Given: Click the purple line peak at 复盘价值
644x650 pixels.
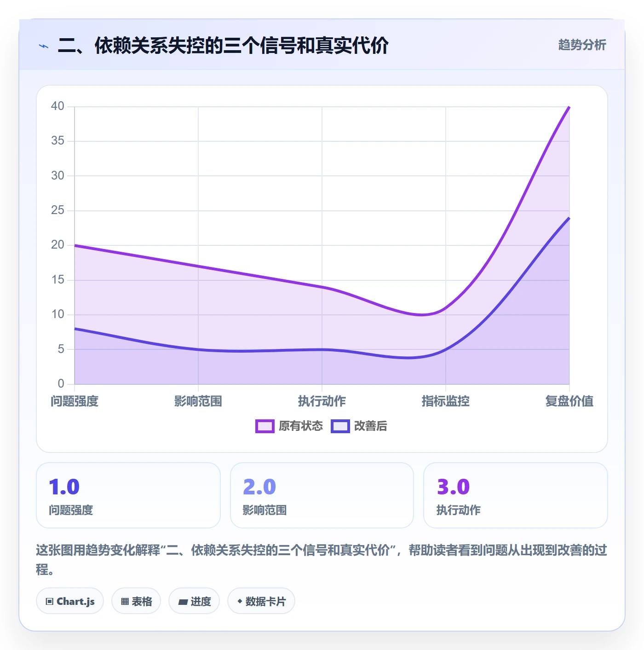Looking at the screenshot, I should pos(569,107).
